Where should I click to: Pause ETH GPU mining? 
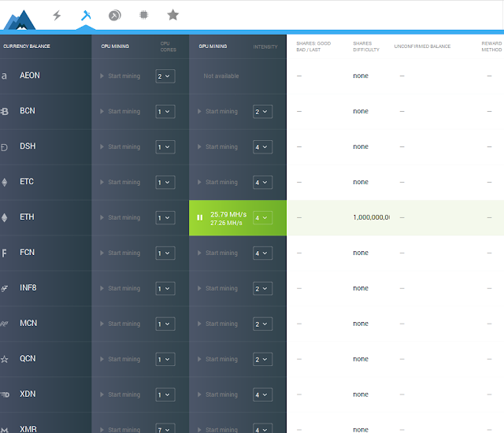point(199,218)
